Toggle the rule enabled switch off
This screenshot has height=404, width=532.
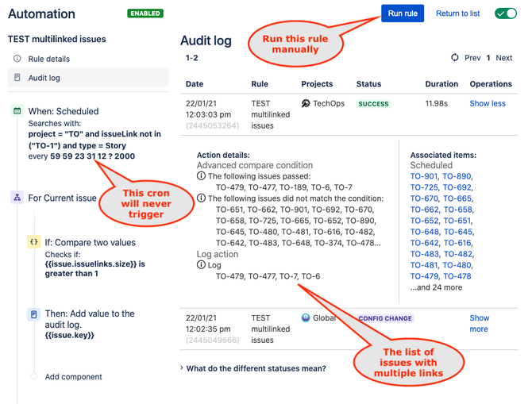506,13
